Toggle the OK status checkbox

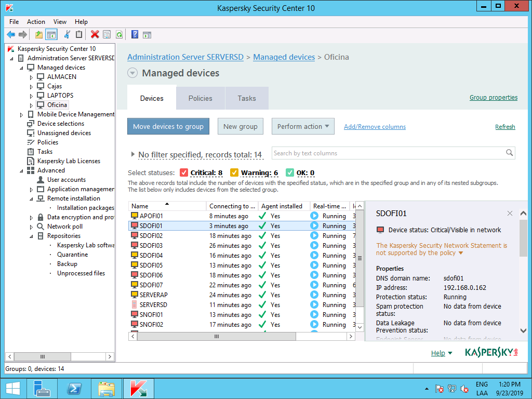(x=289, y=173)
